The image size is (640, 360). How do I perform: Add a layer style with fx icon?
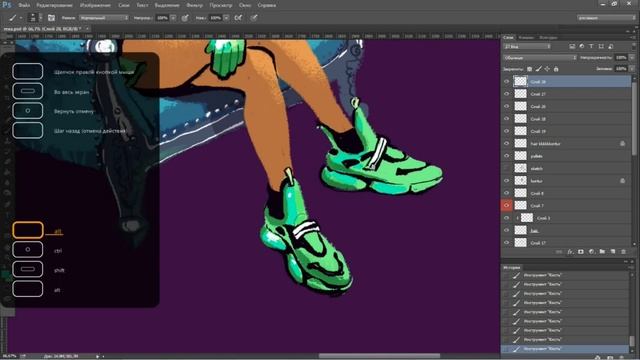pyautogui.click(x=570, y=252)
